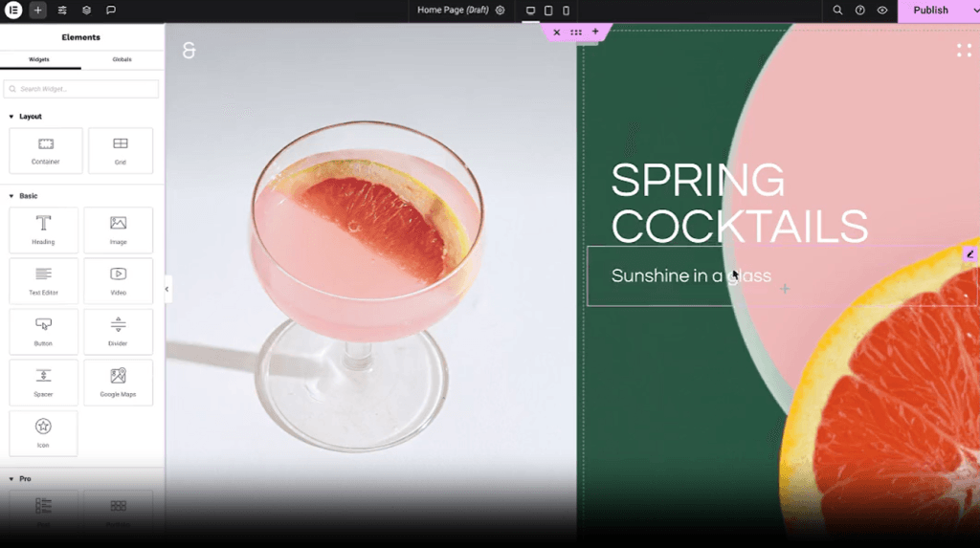This screenshot has height=548, width=980.
Task: Select the Grid widget
Action: 120,150
